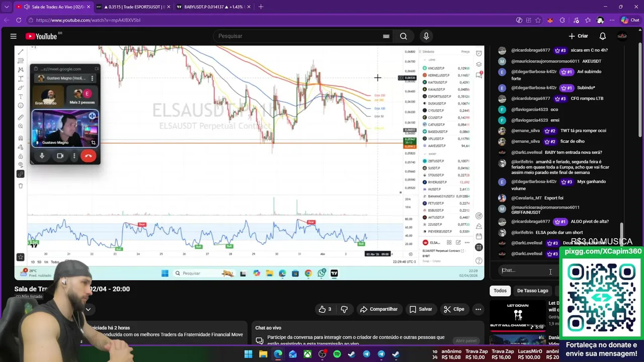
Task: Open Xbox app from host taskbar
Action: [307, 354]
